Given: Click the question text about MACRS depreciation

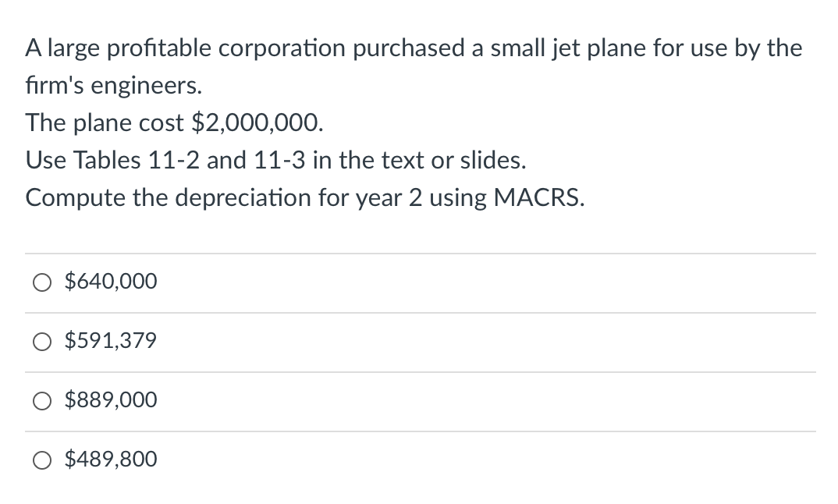Looking at the screenshot, I should (304, 197).
